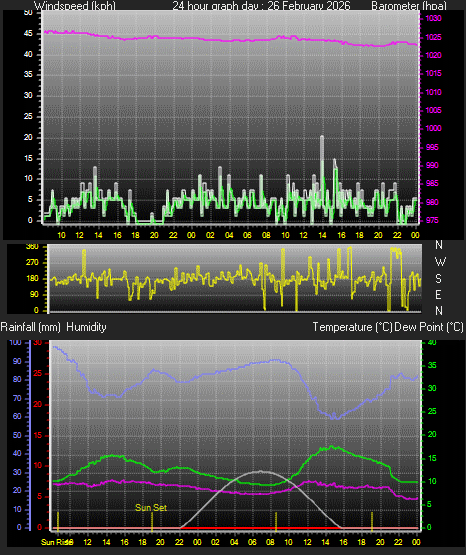Click the 1025 barometer scale value
Viewport: 466px width, 555px height.
pos(433,37)
